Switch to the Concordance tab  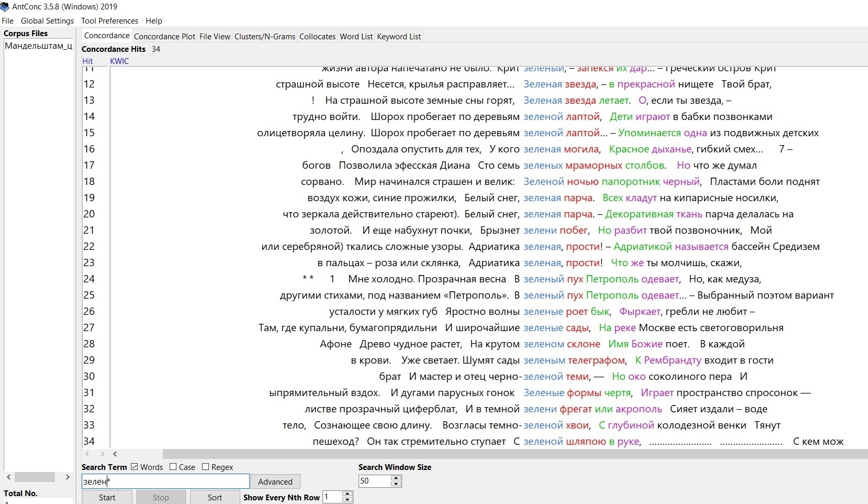point(107,36)
